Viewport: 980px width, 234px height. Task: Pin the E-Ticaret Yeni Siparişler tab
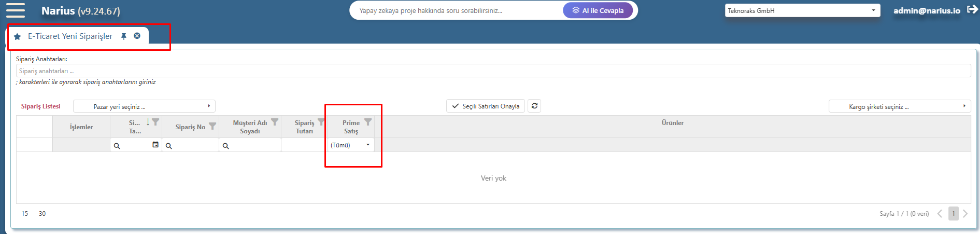[x=124, y=36]
